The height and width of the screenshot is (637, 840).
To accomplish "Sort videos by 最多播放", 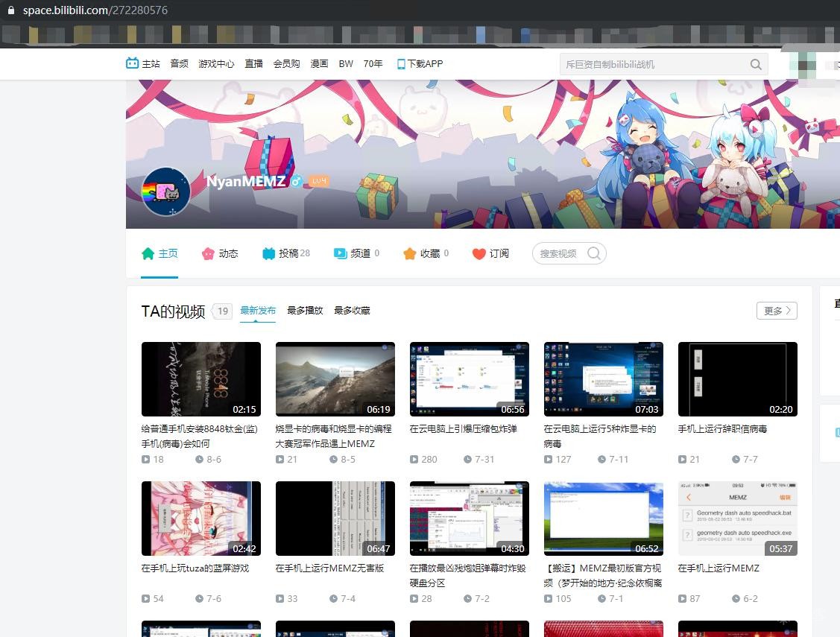I will tap(305, 311).
